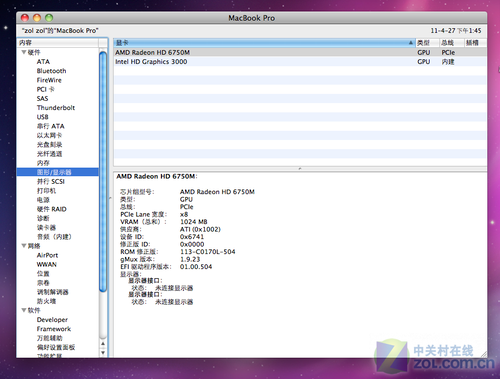Screen dimensions: 500x379
Task: Collapse the 网络 network section
Action: coord(24,246)
